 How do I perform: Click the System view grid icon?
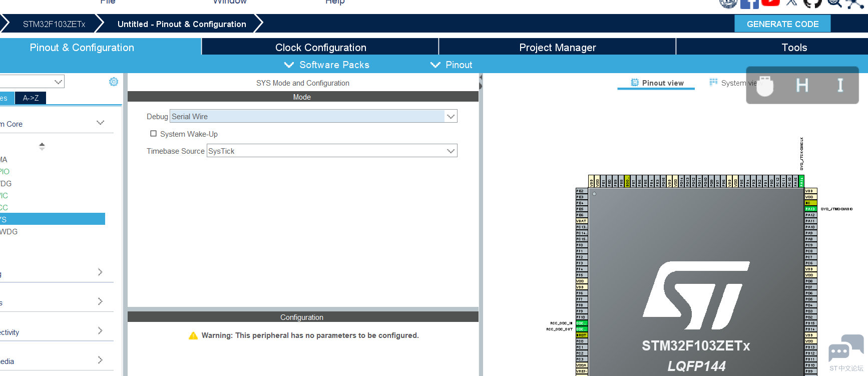[x=713, y=83]
